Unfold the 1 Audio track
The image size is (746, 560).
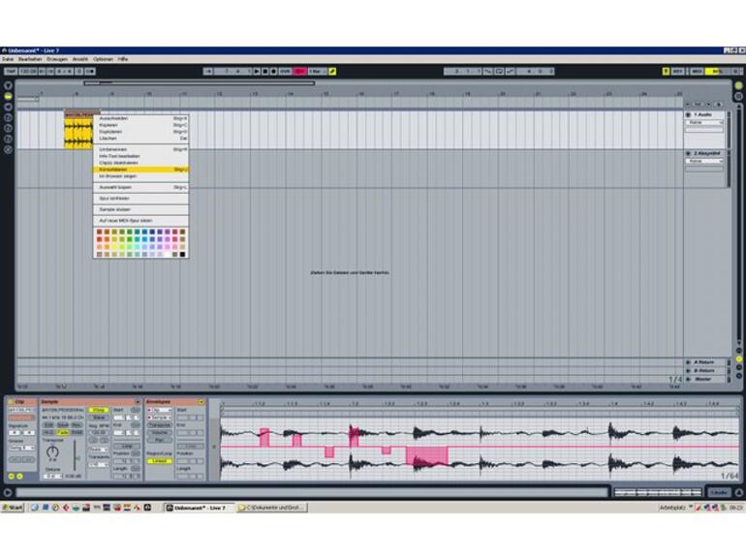tap(689, 114)
